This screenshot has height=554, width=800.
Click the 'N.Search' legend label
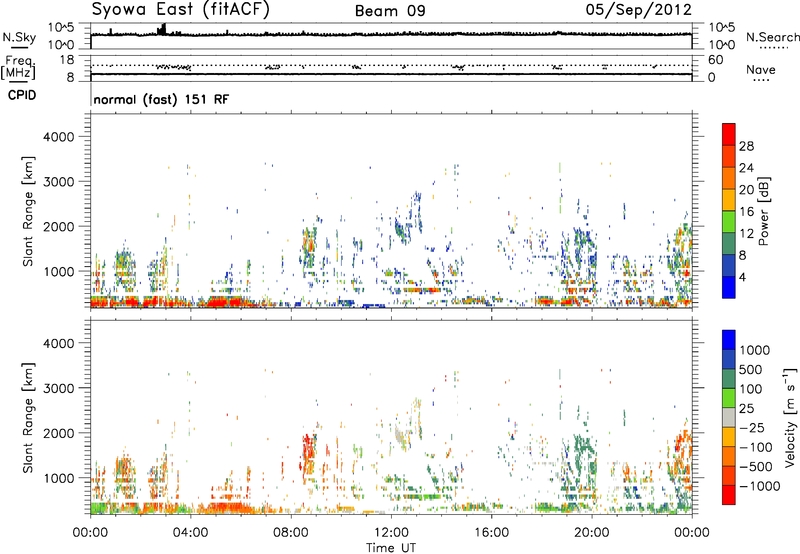[772, 37]
